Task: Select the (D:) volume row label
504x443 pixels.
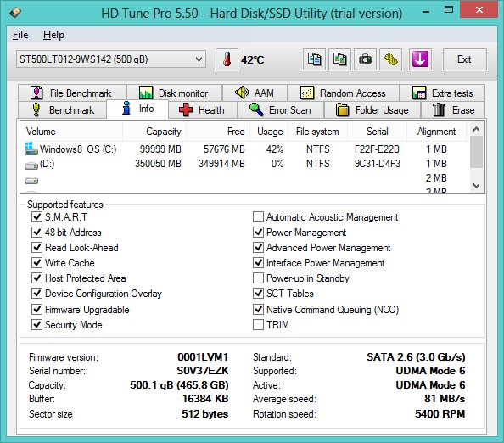Action: pyautogui.click(x=47, y=164)
